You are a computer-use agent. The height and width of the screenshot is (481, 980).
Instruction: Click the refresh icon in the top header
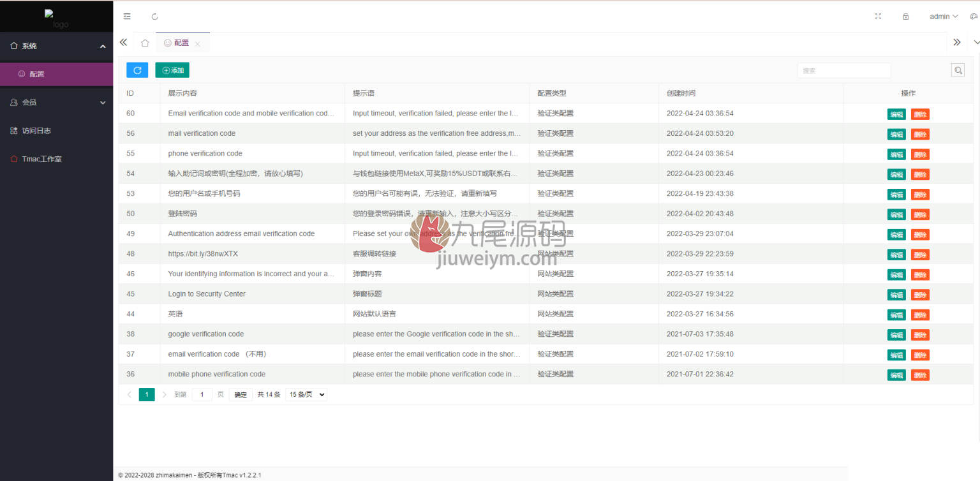point(154,17)
